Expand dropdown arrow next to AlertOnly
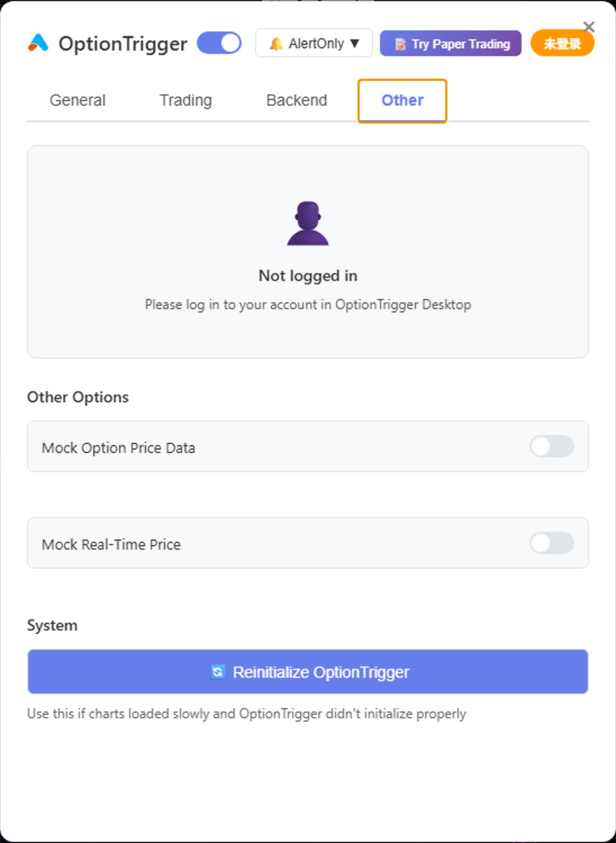This screenshot has height=843, width=616. pos(355,43)
